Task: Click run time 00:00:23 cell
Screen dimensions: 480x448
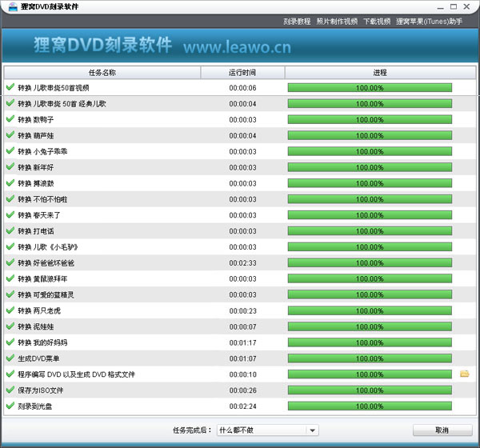Action: coord(242,311)
